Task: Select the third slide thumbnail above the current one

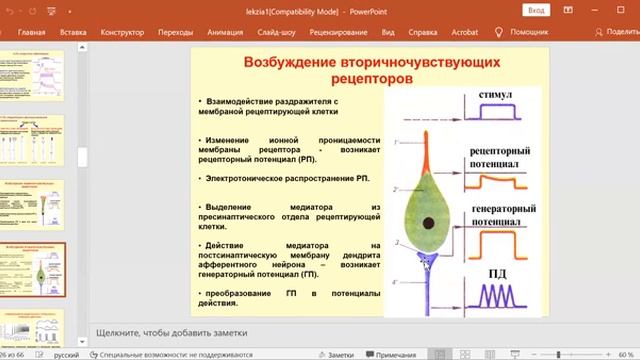Action: (x=32, y=205)
